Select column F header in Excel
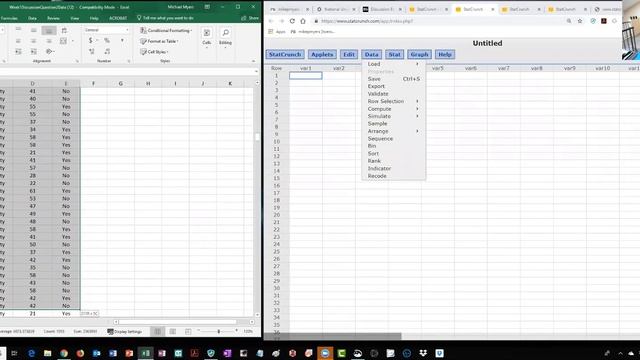Screen dimensions: 640x360 coord(93,84)
